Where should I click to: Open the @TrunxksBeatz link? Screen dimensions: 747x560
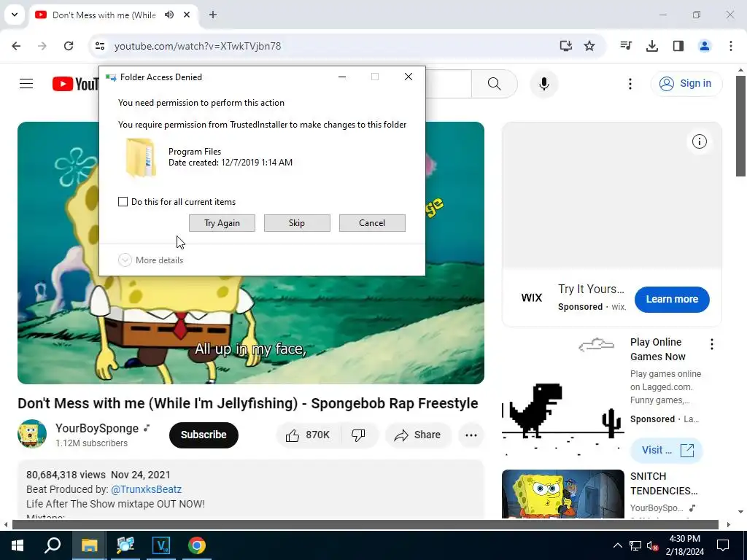click(x=146, y=489)
